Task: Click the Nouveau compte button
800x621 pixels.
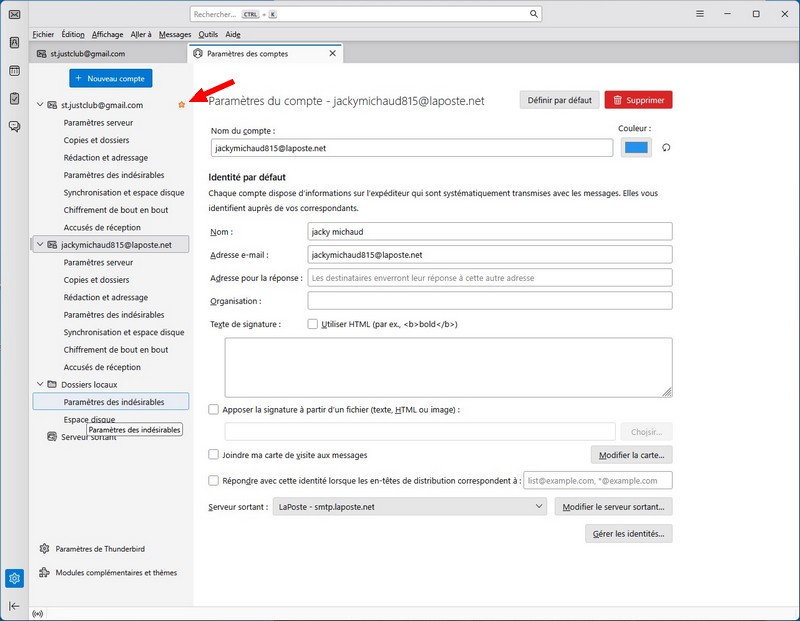Action: click(x=111, y=78)
